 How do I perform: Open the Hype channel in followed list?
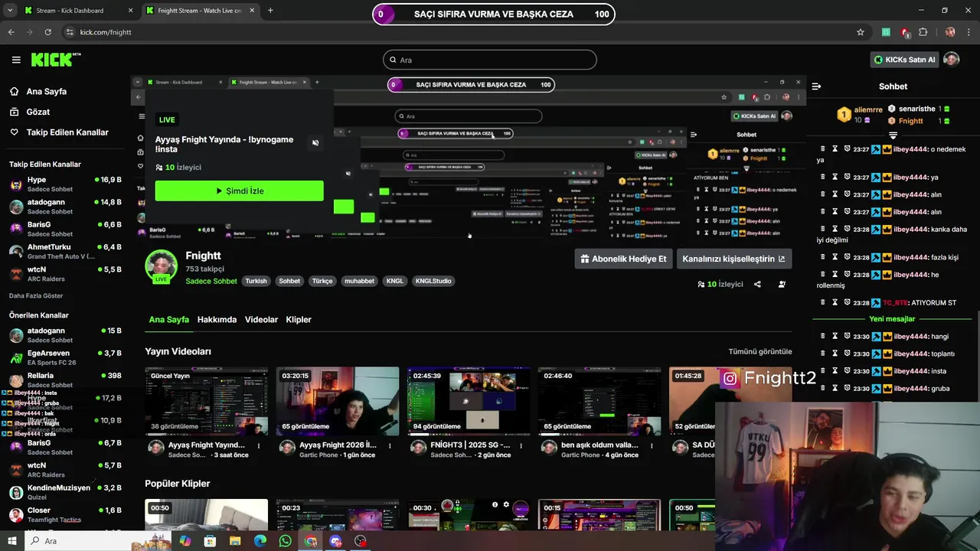(65, 184)
